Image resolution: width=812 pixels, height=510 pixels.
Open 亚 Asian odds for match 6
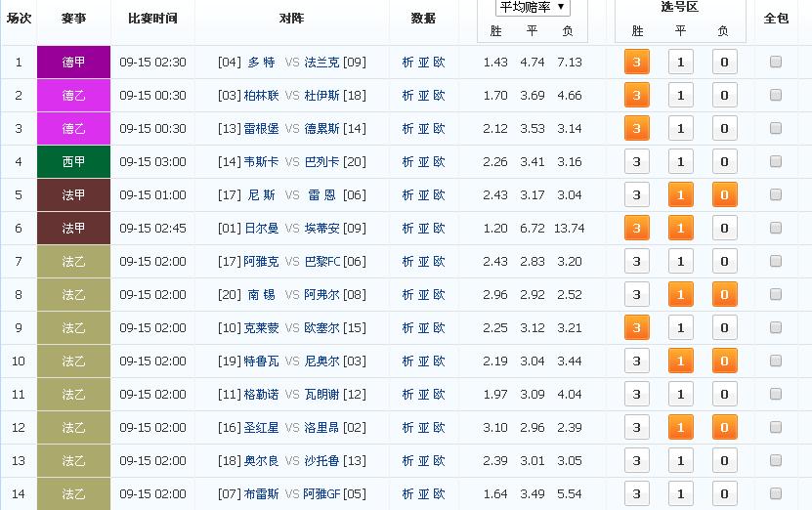pos(424,228)
